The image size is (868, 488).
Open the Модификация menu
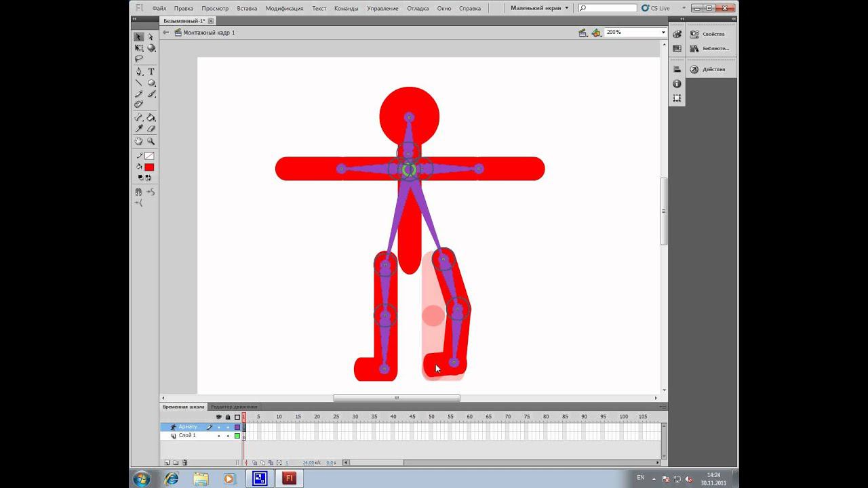pyautogui.click(x=284, y=8)
